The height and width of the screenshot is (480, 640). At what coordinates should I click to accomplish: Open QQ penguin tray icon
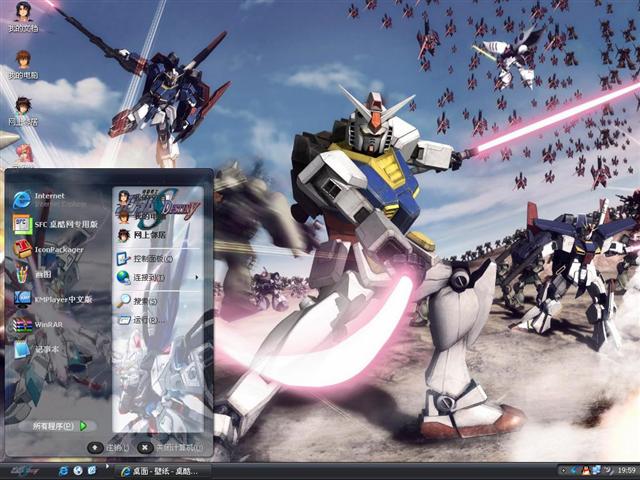pos(586,471)
